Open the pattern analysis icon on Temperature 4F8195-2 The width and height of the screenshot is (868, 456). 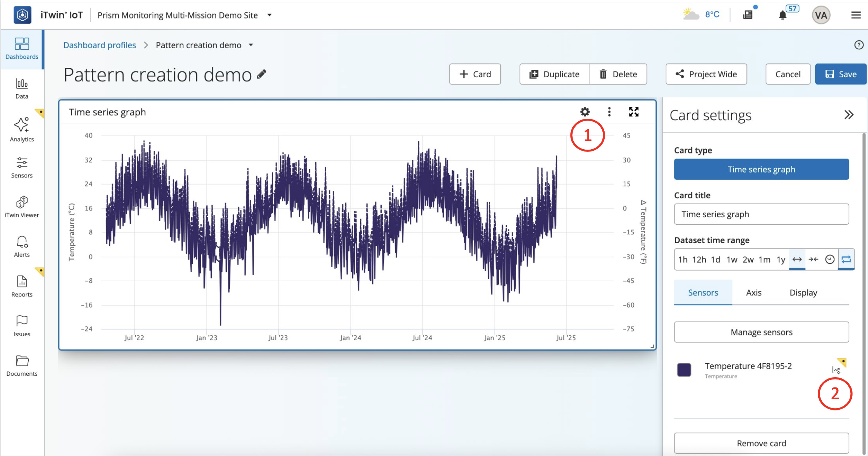click(836, 370)
